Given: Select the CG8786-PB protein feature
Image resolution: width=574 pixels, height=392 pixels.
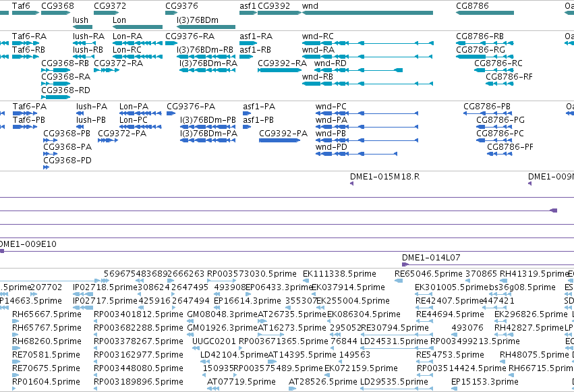Looking at the screenshot, I should click(x=488, y=113).
